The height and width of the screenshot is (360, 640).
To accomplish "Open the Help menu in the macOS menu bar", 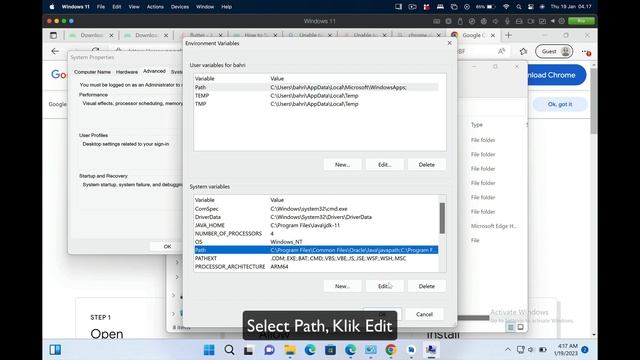I will (227, 7).
